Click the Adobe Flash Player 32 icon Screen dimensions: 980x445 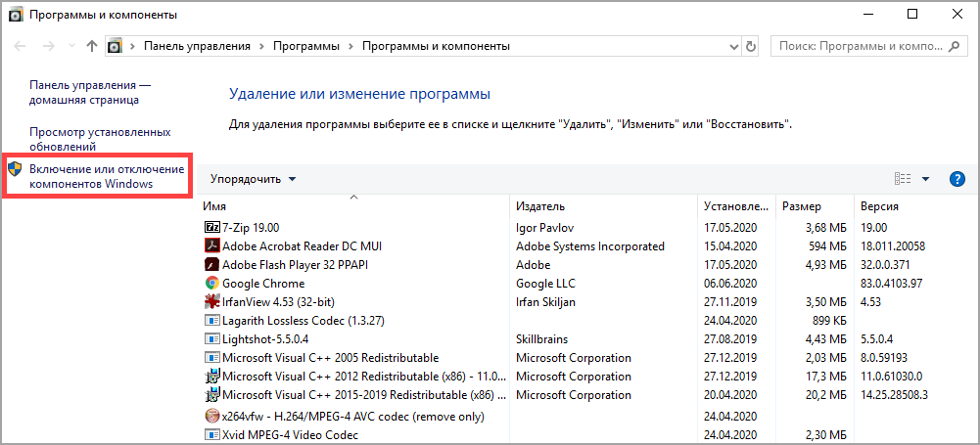(x=211, y=265)
